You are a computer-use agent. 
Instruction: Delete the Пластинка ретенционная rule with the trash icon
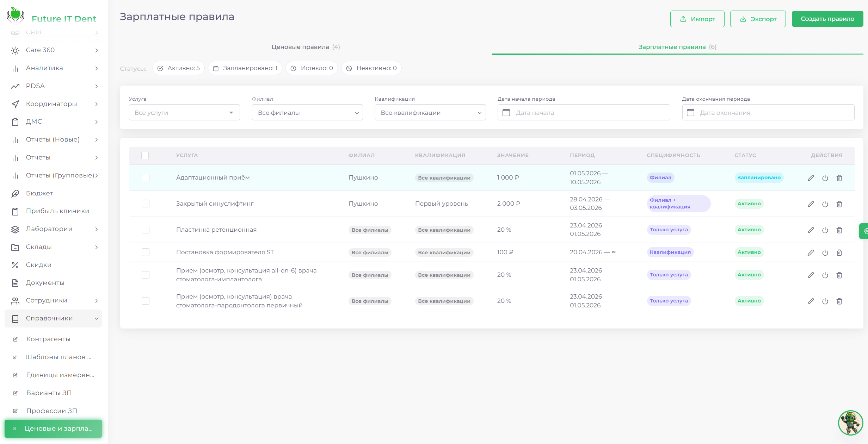tap(839, 230)
